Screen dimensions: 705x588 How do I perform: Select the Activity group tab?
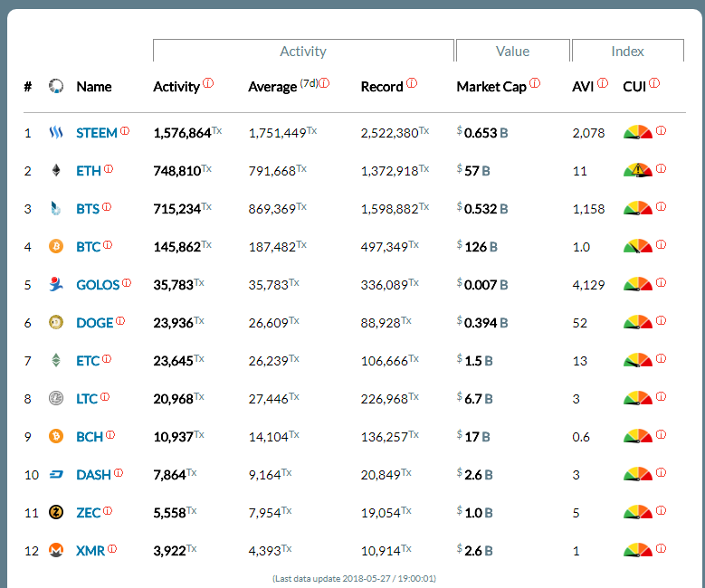pos(303,51)
